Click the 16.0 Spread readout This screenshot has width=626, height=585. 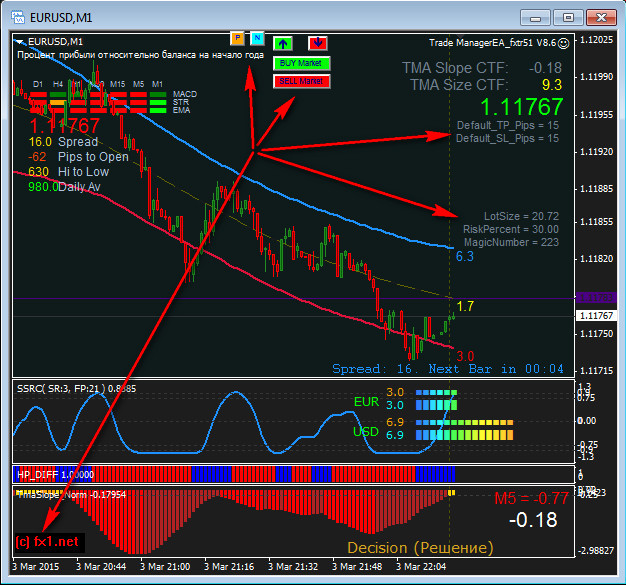63,142
